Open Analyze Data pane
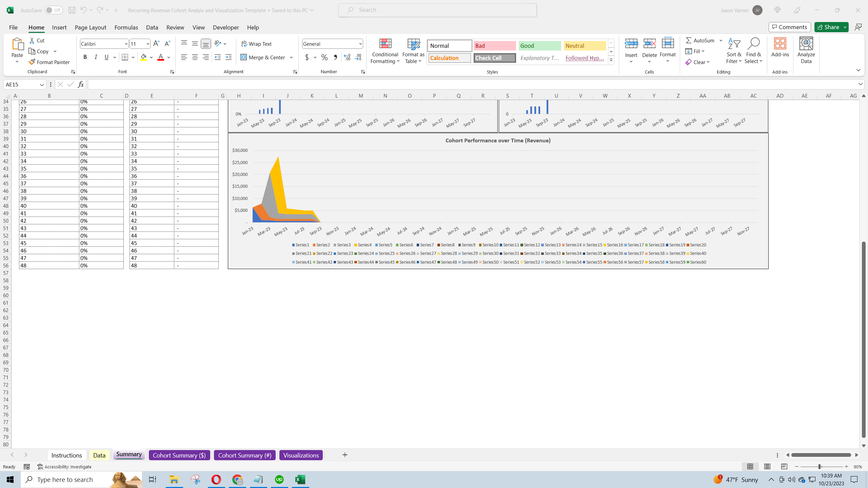868x488 pixels. tap(806, 50)
